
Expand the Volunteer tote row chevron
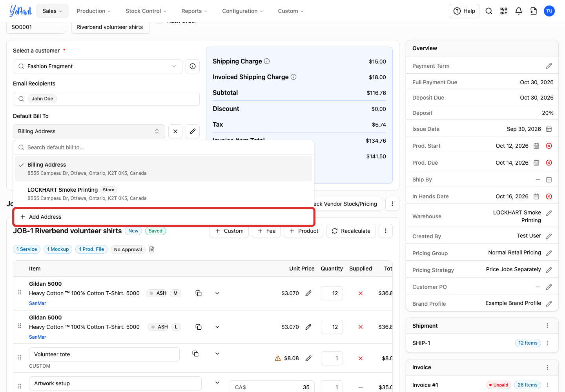(217, 354)
